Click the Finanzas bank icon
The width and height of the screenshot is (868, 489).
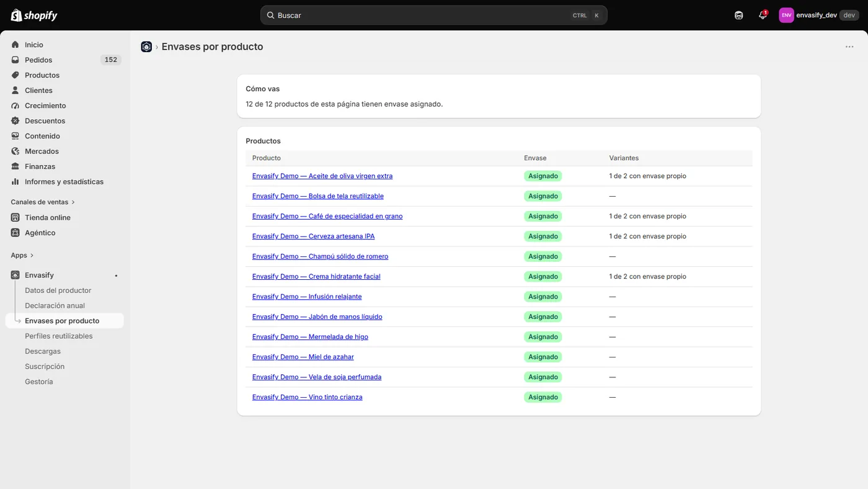[x=15, y=166]
